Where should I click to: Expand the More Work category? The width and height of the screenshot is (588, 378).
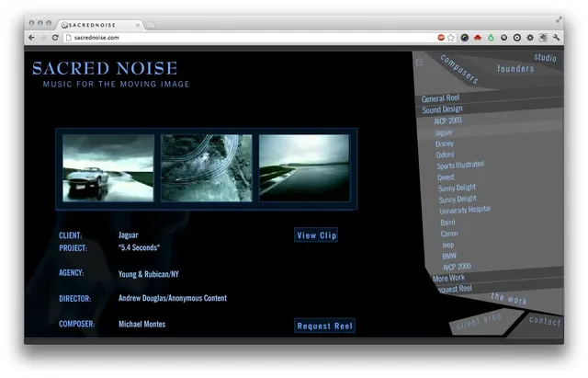tap(448, 278)
